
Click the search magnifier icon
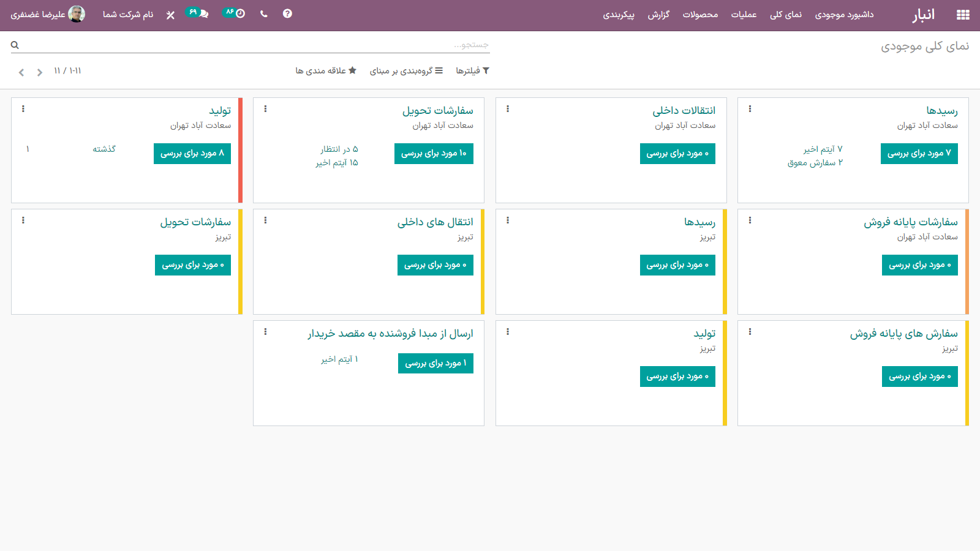(15, 45)
